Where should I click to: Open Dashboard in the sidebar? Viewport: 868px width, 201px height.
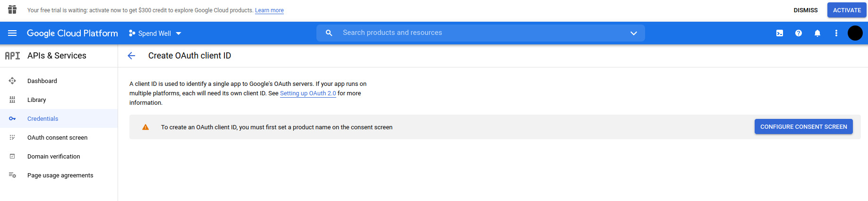point(42,81)
